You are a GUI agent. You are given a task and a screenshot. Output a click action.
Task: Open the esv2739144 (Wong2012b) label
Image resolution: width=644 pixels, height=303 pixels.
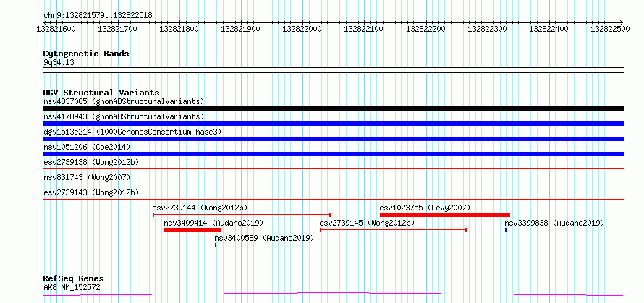200,208
